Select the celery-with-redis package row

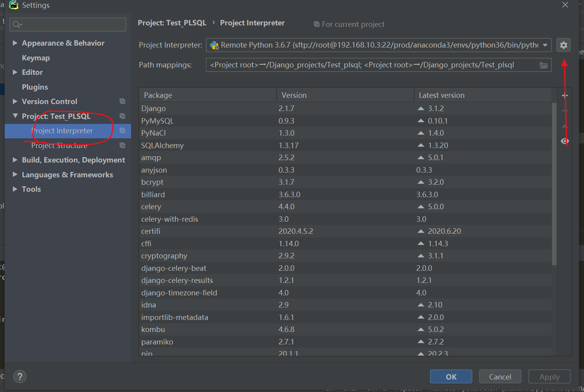[x=345, y=219]
